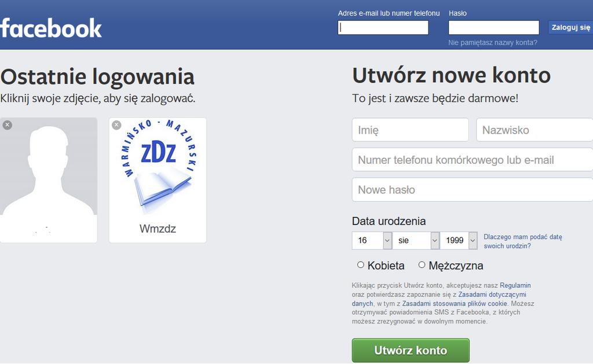This screenshot has height=364, width=593.
Task: Remove the blank-silhouette recent login account
Action: (x=7, y=125)
